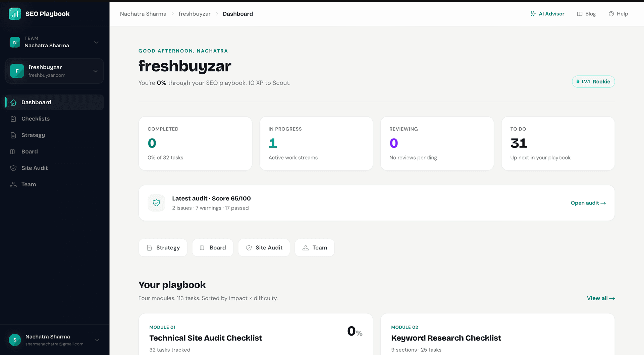
Task: Click the user avatar S at sidebar bottom
Action: 15,340
